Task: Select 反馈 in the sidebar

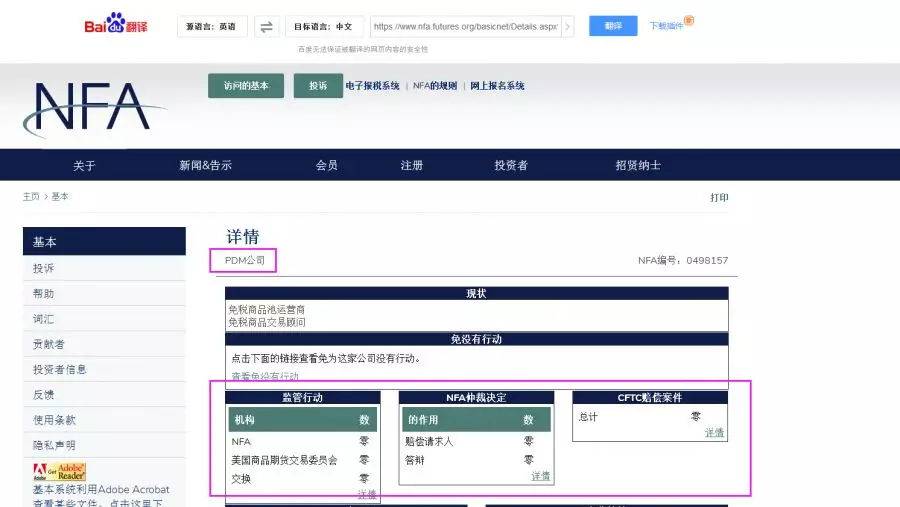Action: click(x=104, y=394)
